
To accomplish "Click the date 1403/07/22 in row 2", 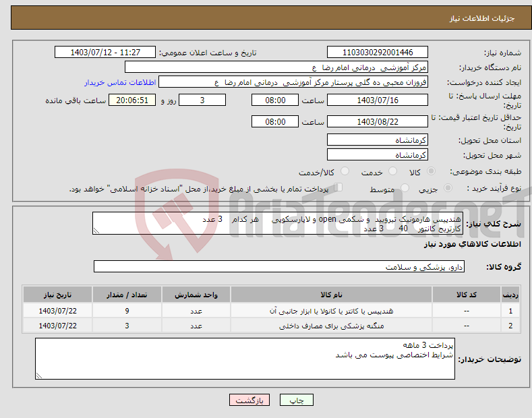I will click(58, 326).
